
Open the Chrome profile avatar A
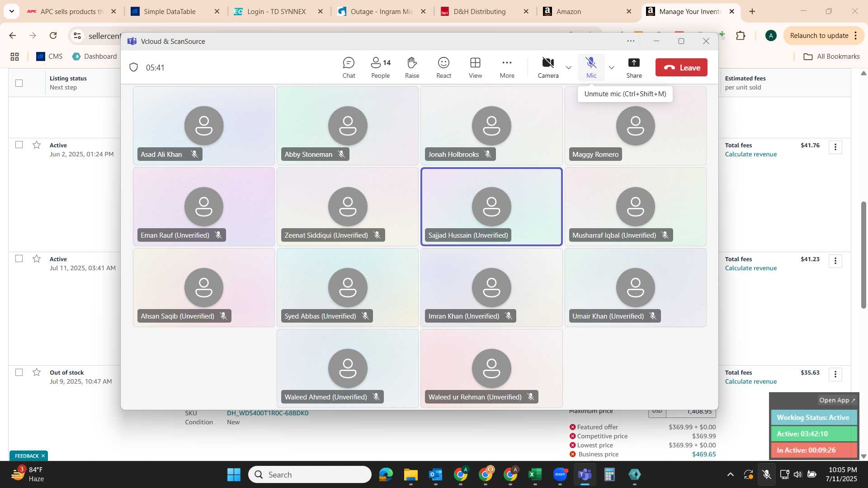[x=771, y=35]
